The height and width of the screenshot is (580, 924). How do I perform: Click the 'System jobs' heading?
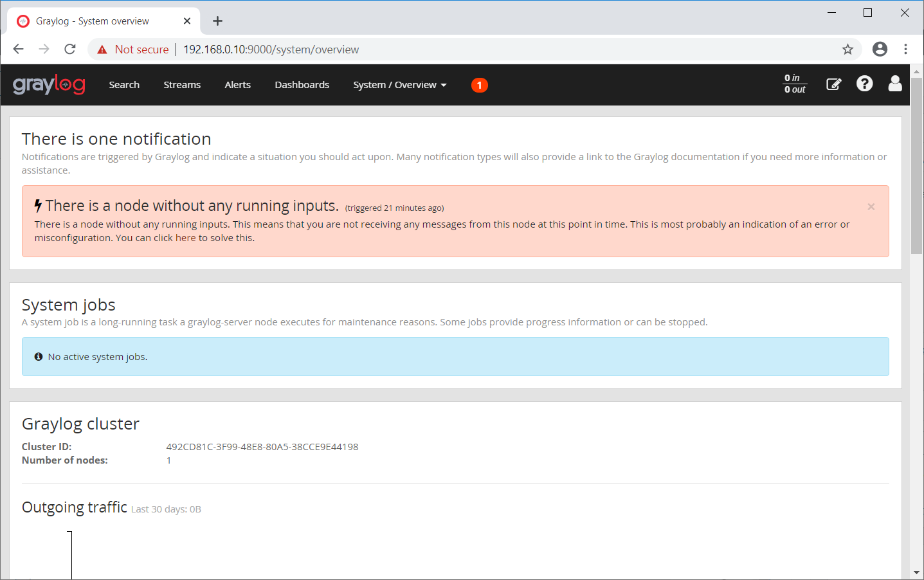tap(69, 305)
